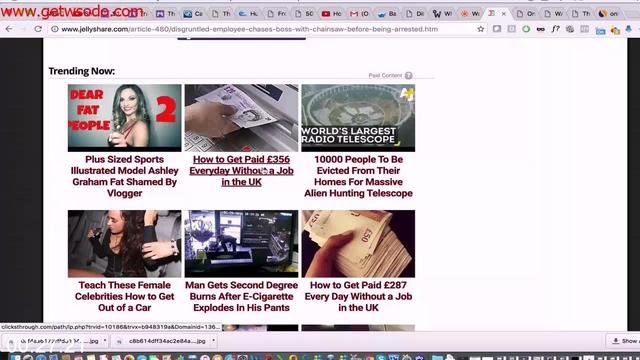The height and width of the screenshot is (360, 640).
Task: Click the stack of £50 notes thumbnail
Action: 358,244
